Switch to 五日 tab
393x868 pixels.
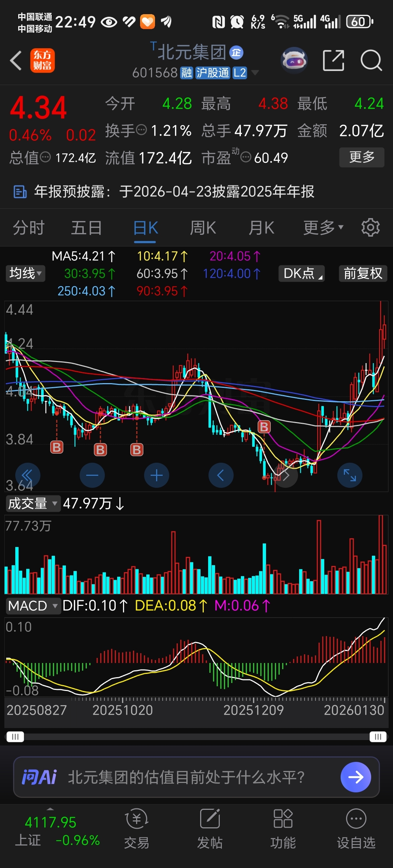tap(87, 228)
